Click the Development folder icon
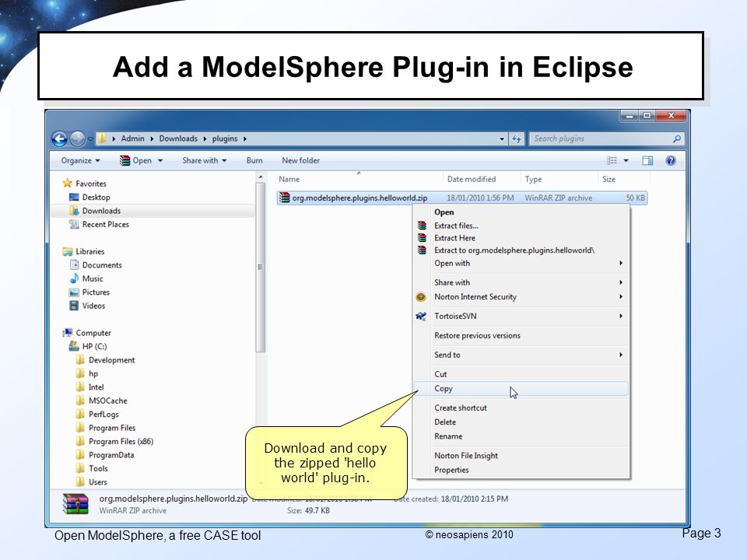747x560 pixels. tap(80, 360)
